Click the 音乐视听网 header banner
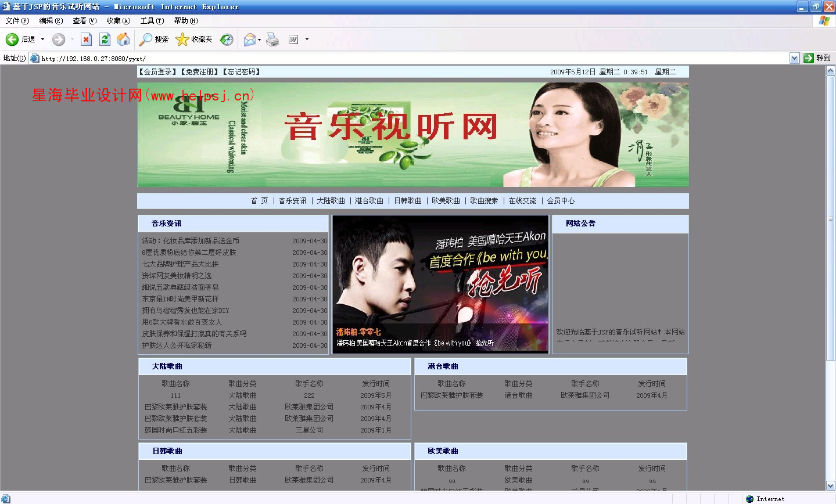The width and height of the screenshot is (836, 504). pyautogui.click(x=413, y=135)
